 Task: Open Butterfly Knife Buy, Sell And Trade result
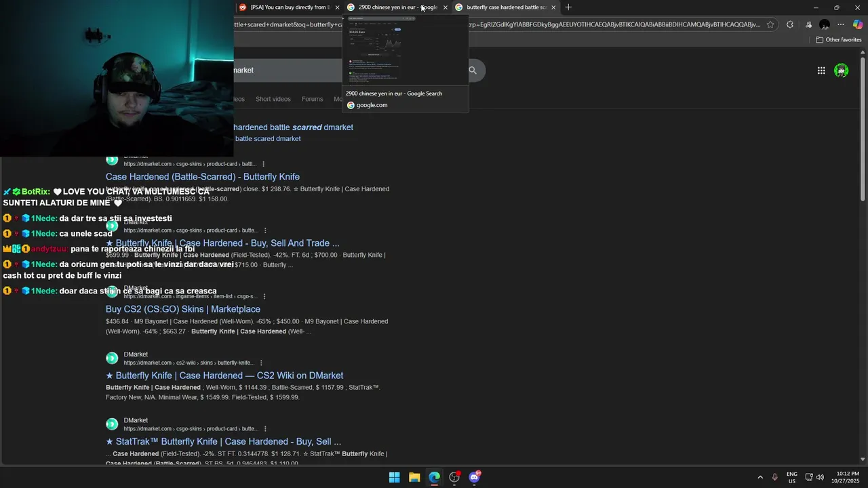click(222, 243)
